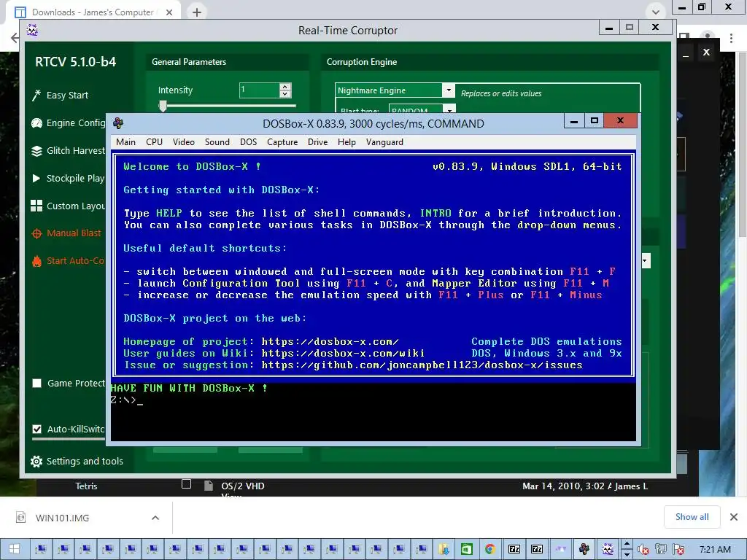
Task: Click Real-Time Corruptor taskbar icon
Action: click(x=608, y=549)
